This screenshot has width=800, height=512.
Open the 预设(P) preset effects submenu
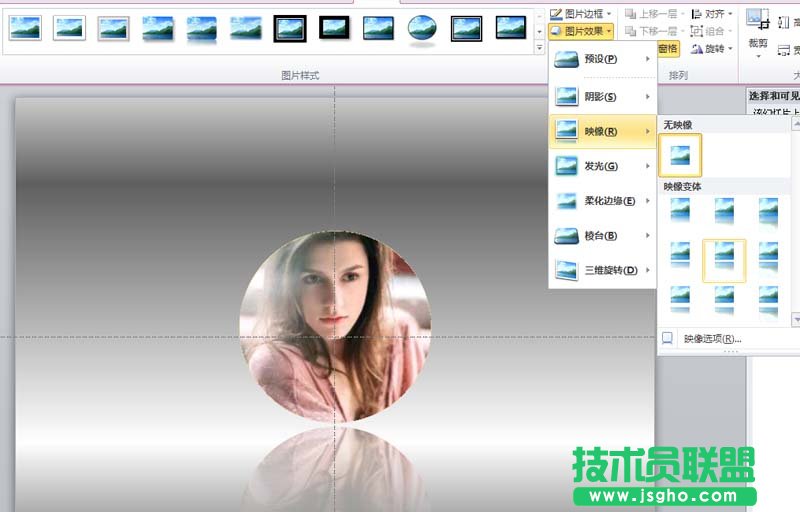(603, 59)
